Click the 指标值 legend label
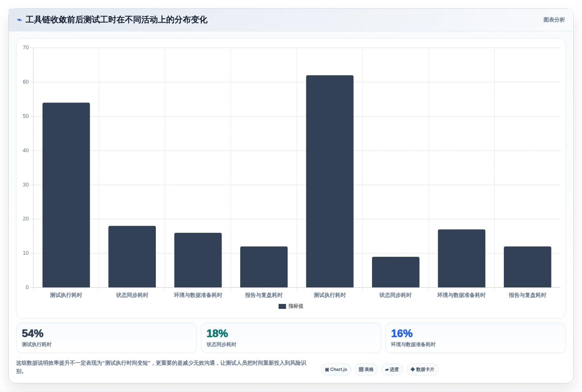 [x=296, y=306]
